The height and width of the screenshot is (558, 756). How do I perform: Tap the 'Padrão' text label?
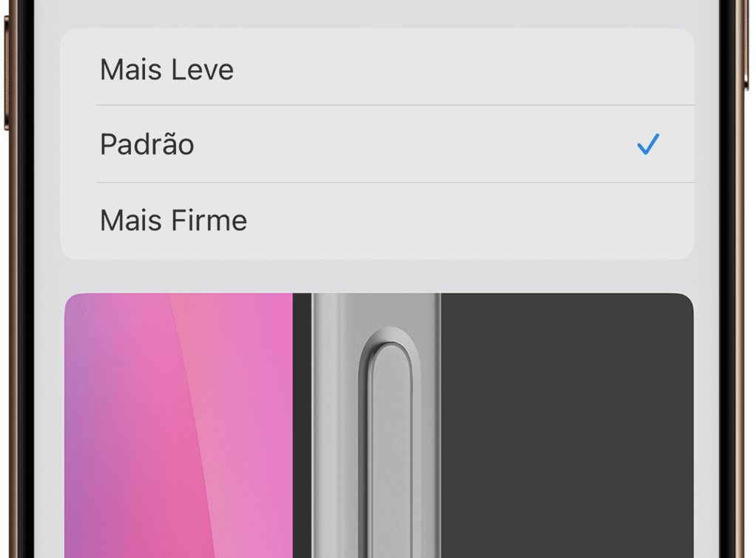click(147, 144)
